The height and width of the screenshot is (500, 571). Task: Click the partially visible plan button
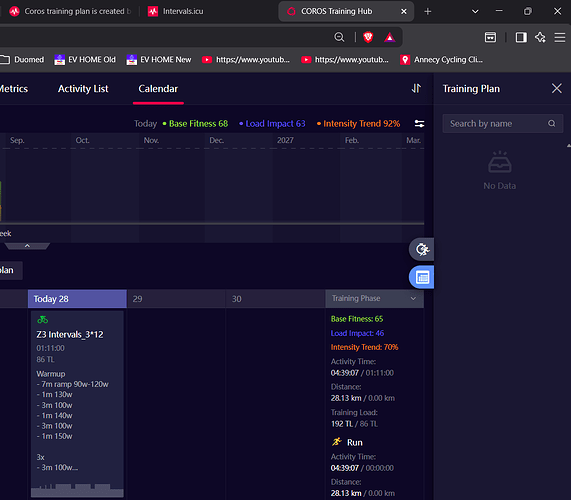[11, 270]
